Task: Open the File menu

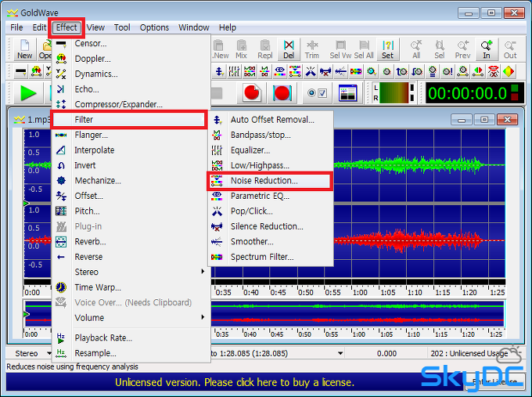Action: pos(16,27)
